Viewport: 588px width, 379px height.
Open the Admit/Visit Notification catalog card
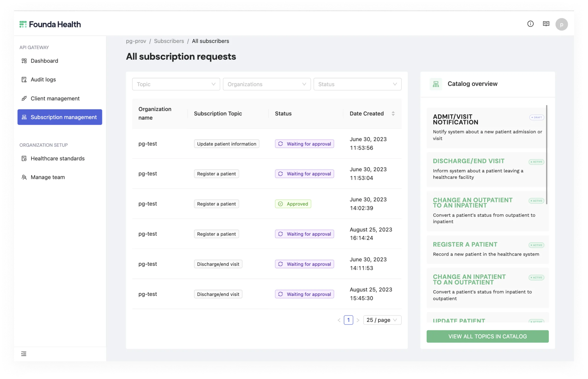pos(488,128)
